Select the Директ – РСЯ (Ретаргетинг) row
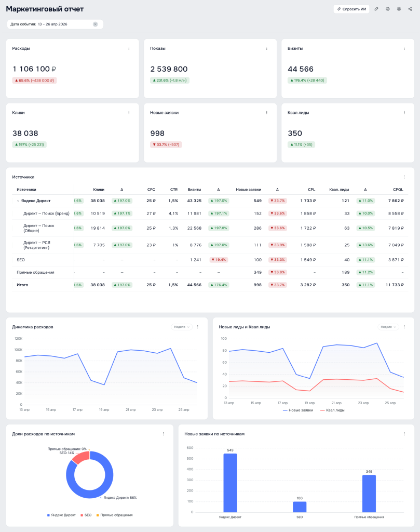The image size is (420, 532). (210, 245)
